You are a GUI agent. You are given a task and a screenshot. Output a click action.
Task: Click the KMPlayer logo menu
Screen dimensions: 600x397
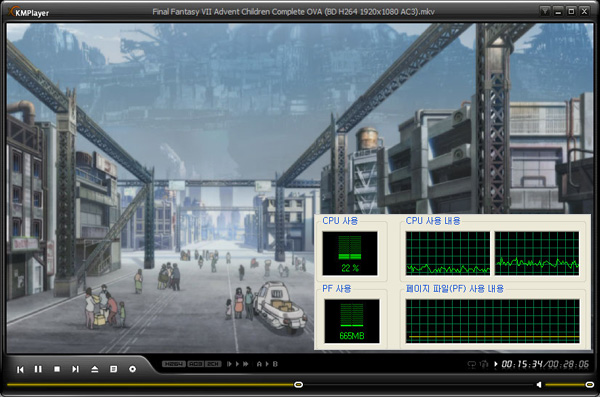click(x=29, y=12)
